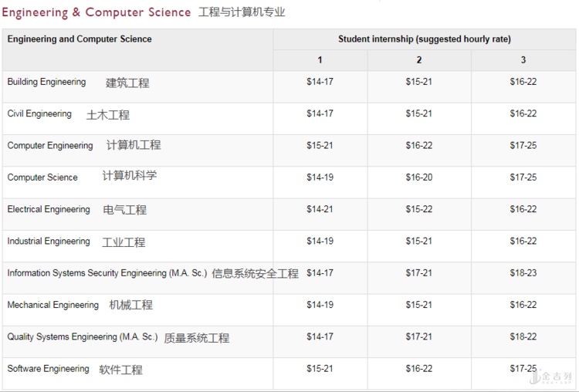Select the Civil Engineering row label
The image size is (579, 392).
tap(39, 114)
